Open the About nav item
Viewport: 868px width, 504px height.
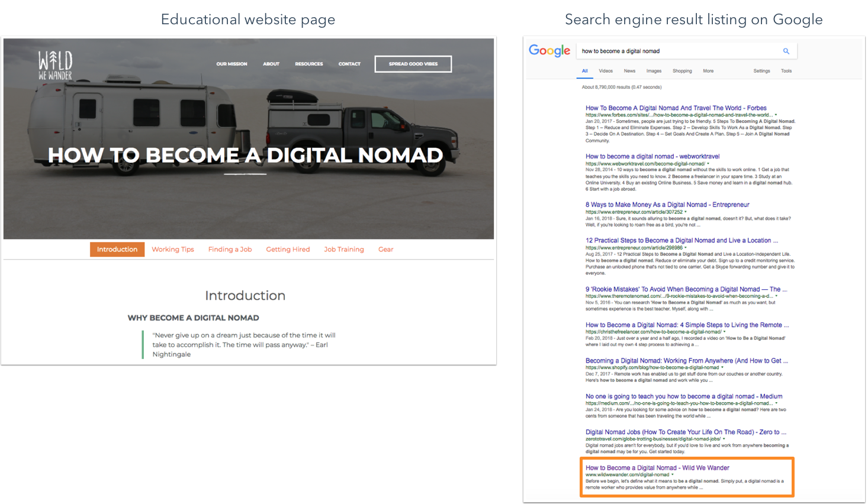click(x=271, y=64)
